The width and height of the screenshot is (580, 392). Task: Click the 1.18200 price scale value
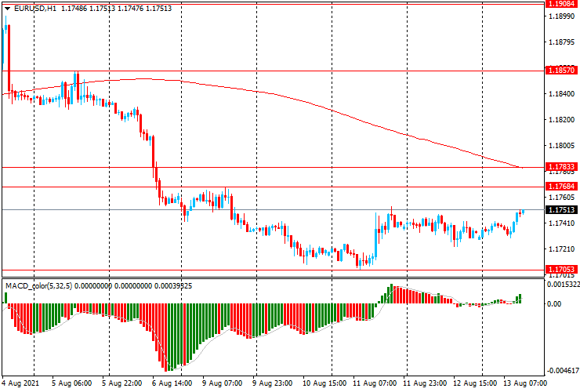tap(561, 120)
